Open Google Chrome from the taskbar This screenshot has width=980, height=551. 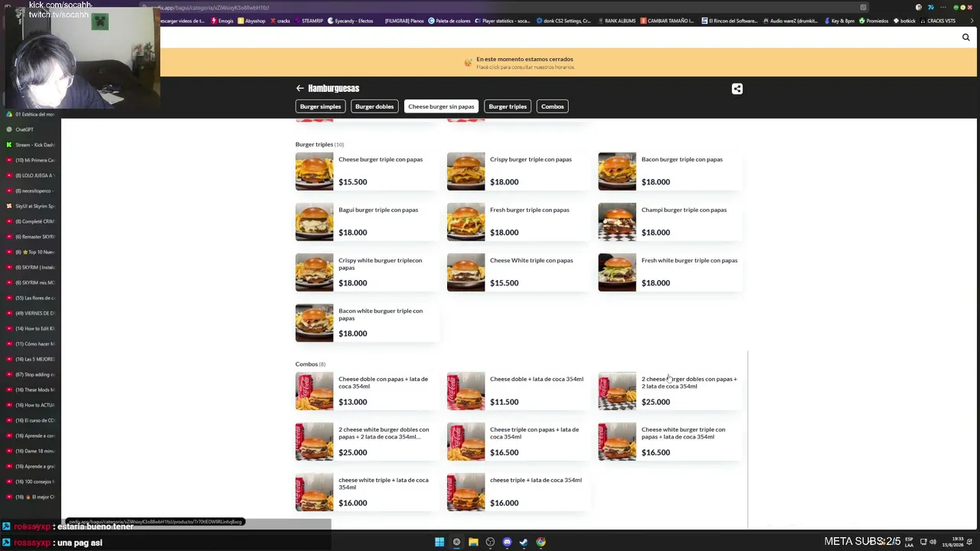541,542
